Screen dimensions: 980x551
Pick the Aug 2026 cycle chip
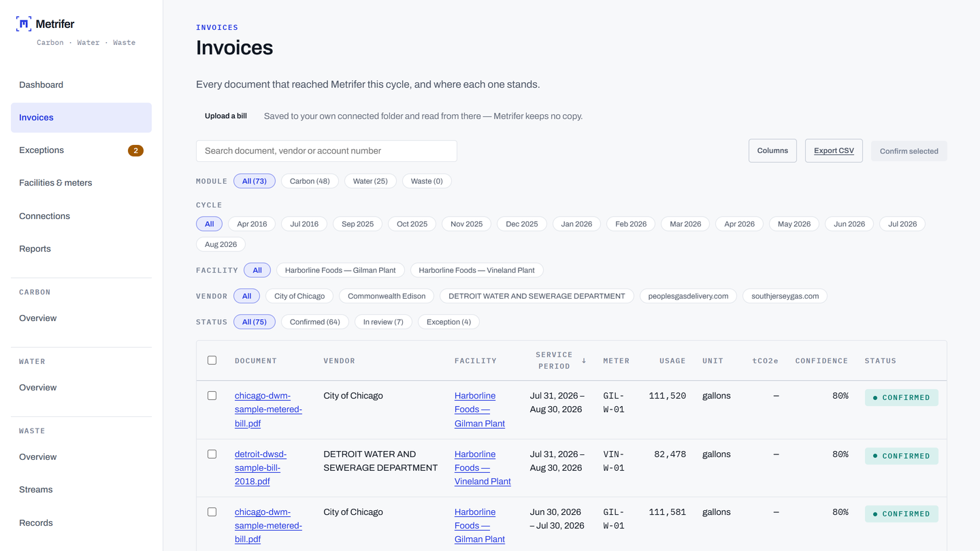pos(221,244)
